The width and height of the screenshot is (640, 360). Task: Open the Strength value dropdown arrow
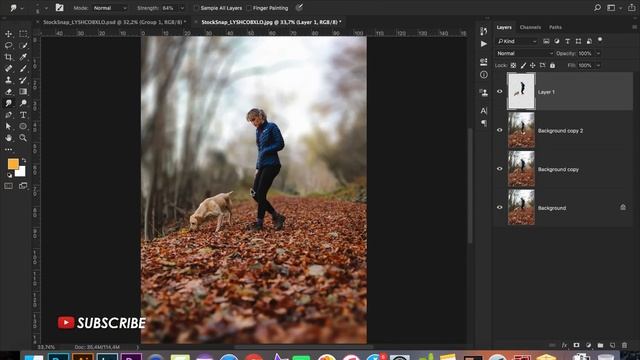[x=182, y=8]
